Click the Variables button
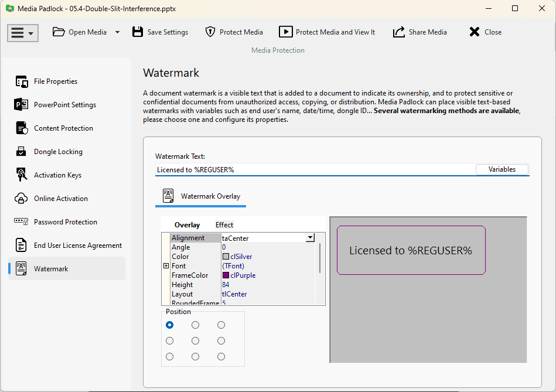Image resolution: width=556 pixels, height=392 pixels. (502, 169)
